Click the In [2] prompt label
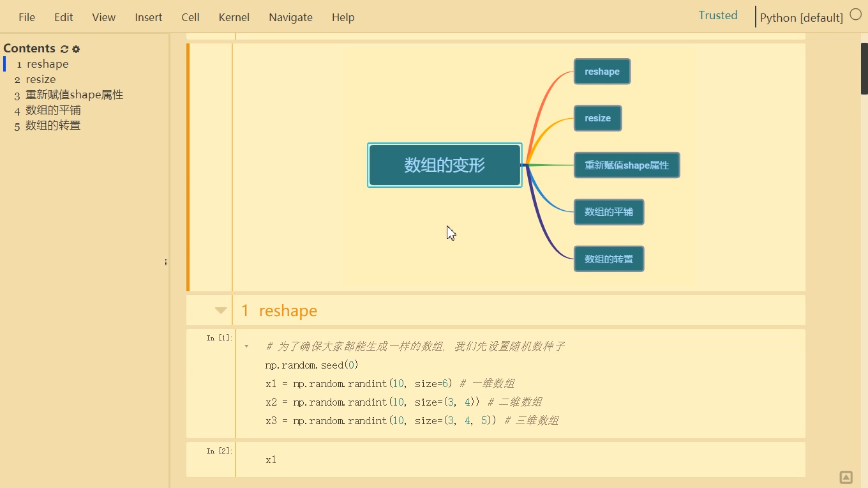868x488 pixels. pos(220,451)
